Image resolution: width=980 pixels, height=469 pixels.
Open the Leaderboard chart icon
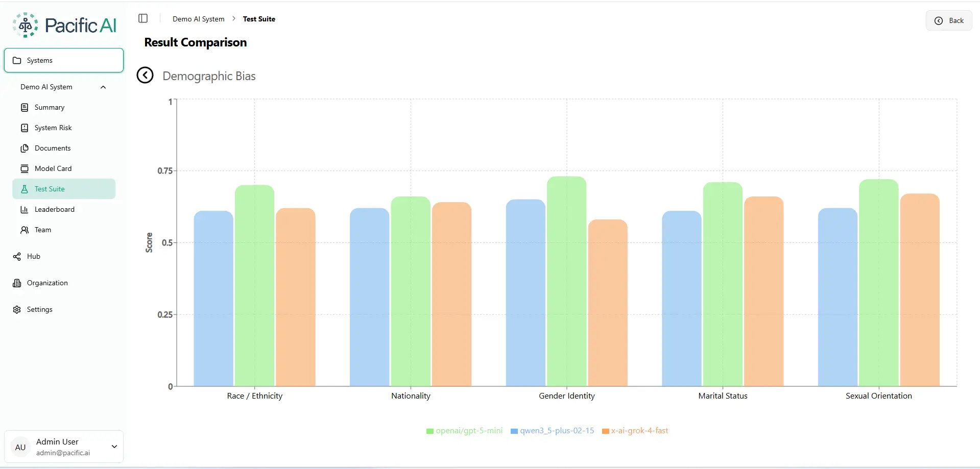pos(25,209)
